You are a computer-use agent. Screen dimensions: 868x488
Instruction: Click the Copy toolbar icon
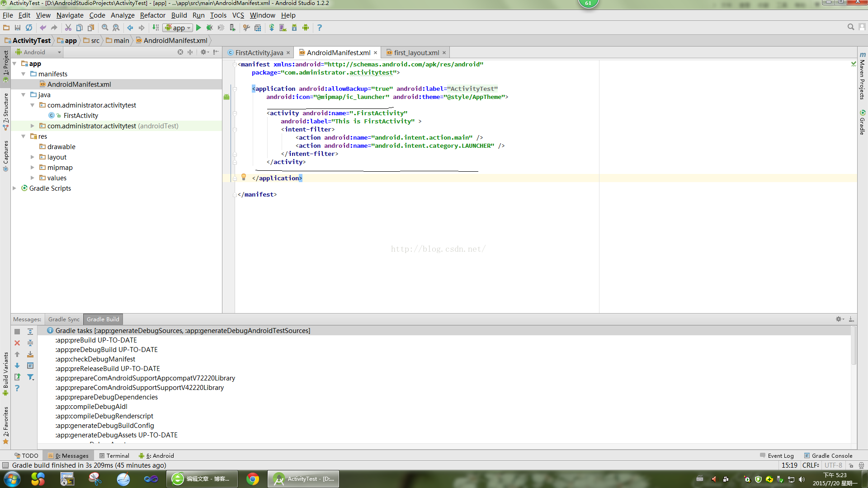pos(80,28)
